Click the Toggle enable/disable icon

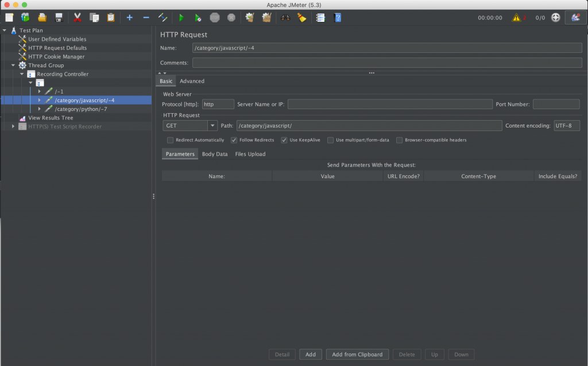pos(163,18)
